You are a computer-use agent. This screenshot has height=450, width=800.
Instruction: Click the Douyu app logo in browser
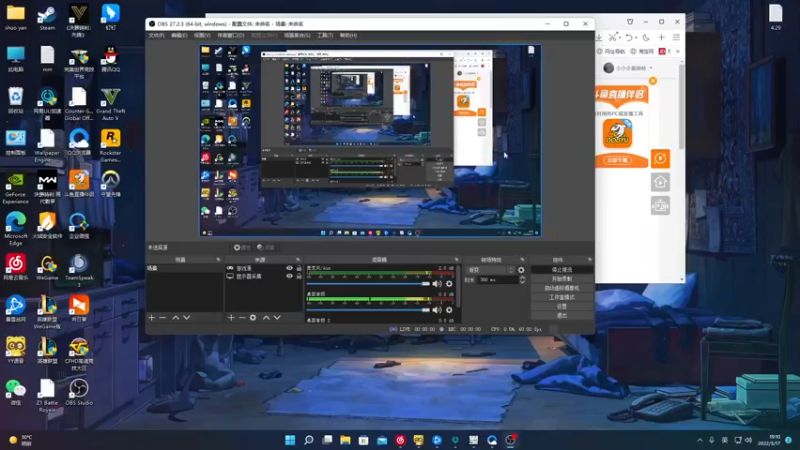click(617, 133)
